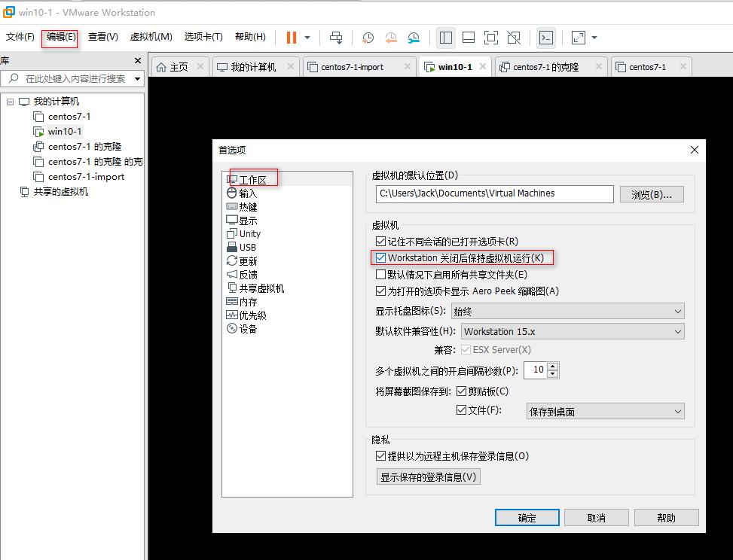The width and height of the screenshot is (733, 560).
Task: Take a snapshot with the snapshot clock icon
Action: point(368,37)
